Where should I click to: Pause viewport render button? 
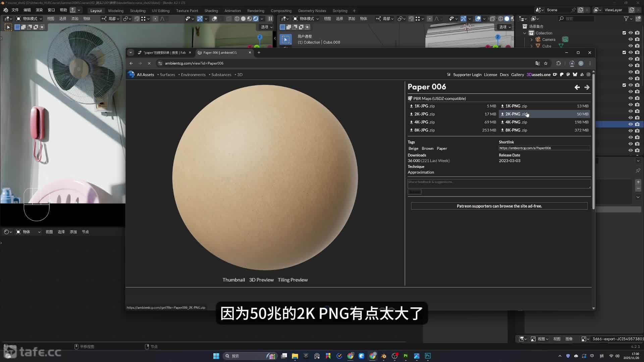point(270,19)
